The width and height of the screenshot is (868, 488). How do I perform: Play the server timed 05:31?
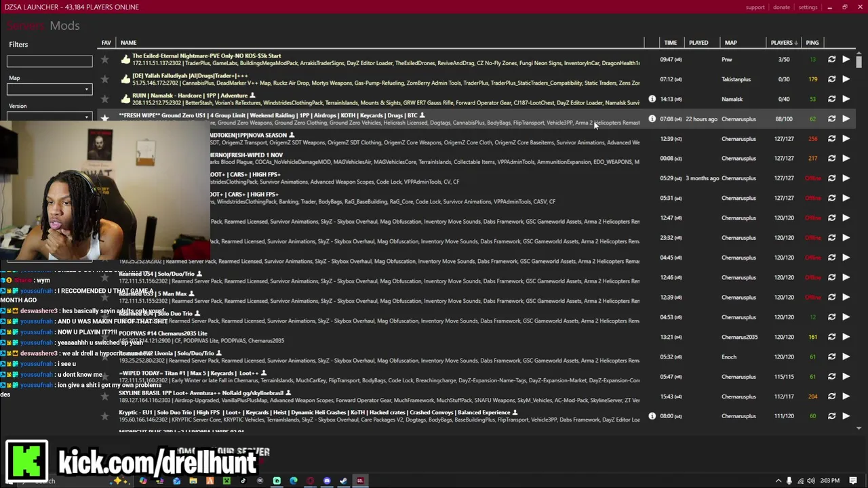(846, 198)
